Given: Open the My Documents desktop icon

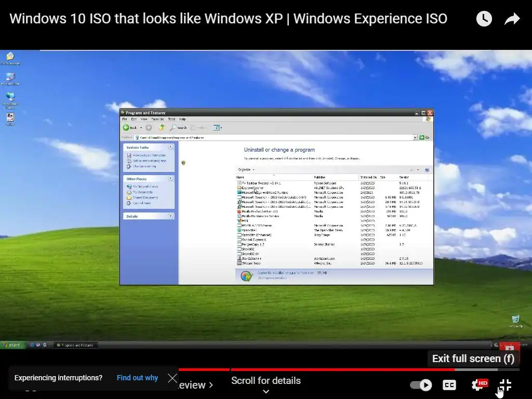Looking at the screenshot, I should pyautogui.click(x=10, y=58).
